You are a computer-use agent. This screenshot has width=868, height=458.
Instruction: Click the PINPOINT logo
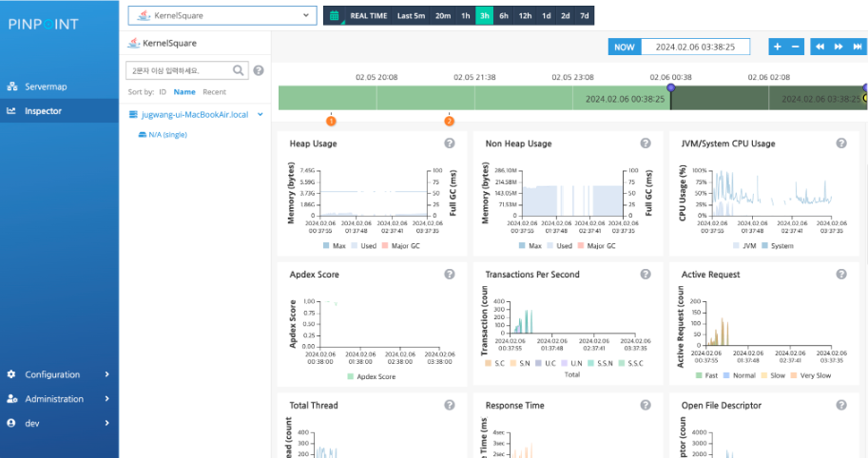click(x=43, y=25)
